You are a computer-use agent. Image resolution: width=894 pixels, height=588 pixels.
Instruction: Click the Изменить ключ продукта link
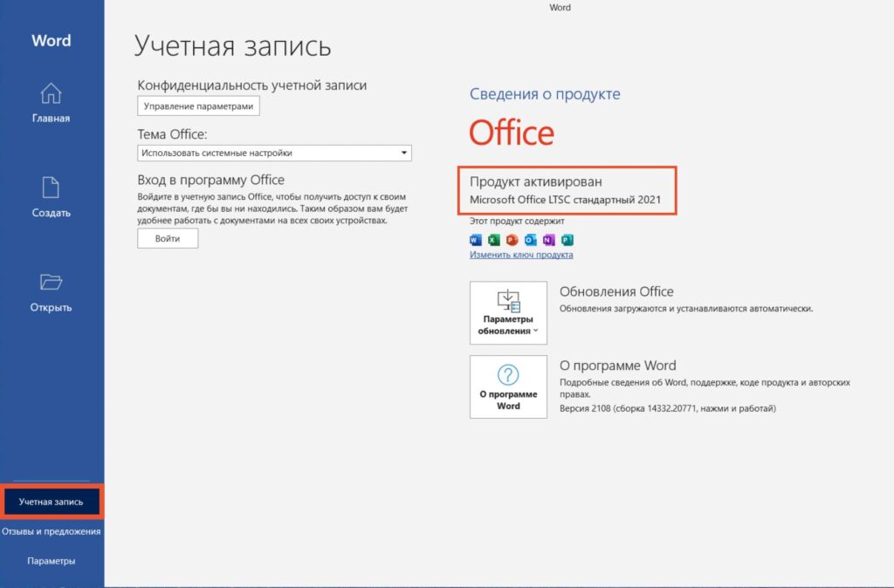pos(521,255)
